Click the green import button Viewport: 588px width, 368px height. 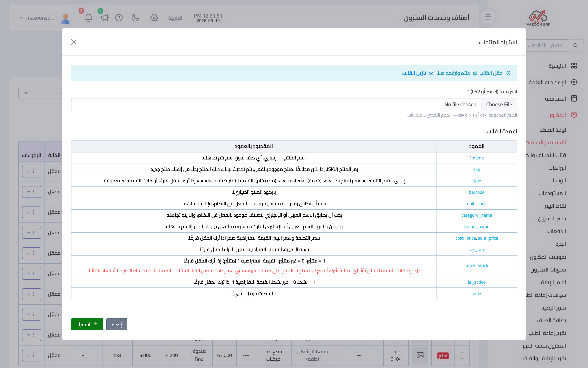click(x=87, y=324)
